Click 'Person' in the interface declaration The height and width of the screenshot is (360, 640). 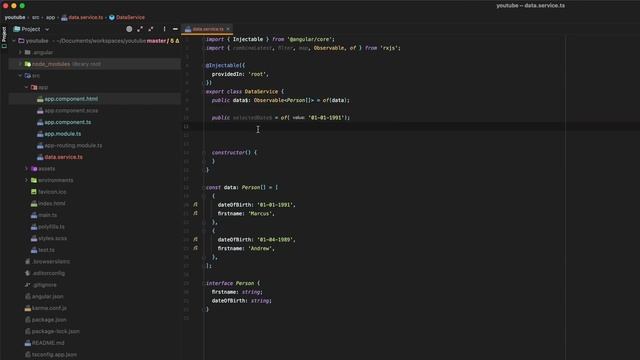click(244, 283)
